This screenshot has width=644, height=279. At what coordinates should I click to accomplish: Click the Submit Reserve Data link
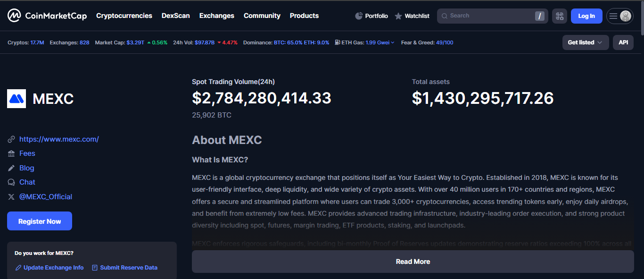129,268
